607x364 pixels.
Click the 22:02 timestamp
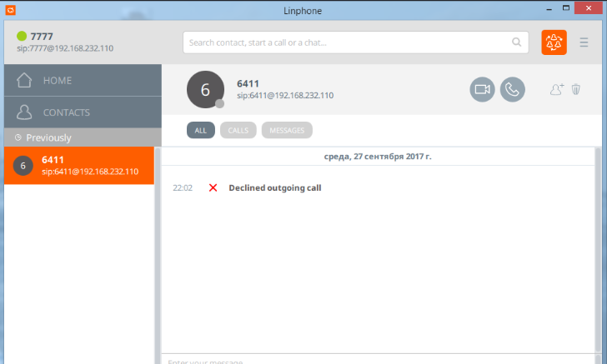click(183, 188)
